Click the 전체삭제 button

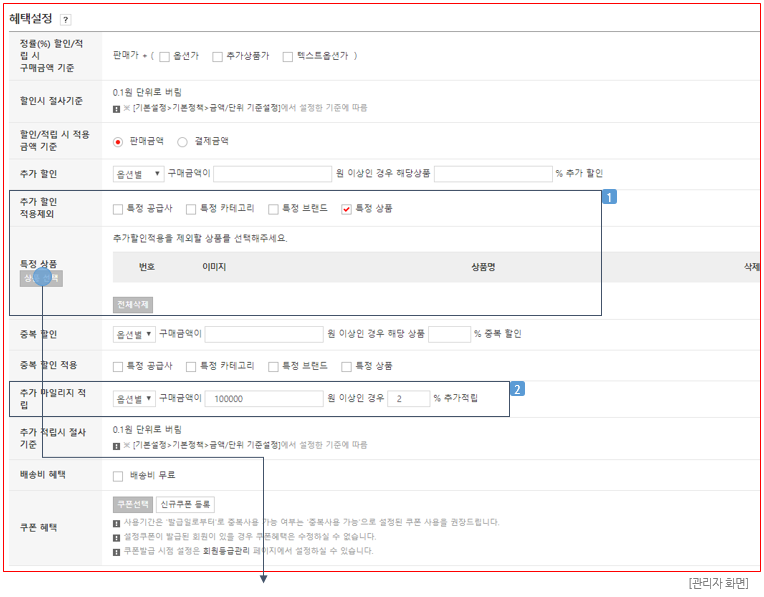[x=133, y=303]
